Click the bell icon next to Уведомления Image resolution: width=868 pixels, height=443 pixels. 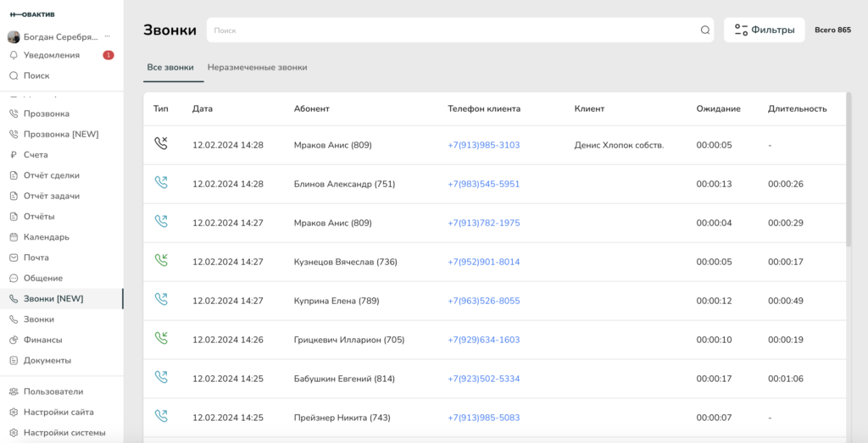pos(14,55)
